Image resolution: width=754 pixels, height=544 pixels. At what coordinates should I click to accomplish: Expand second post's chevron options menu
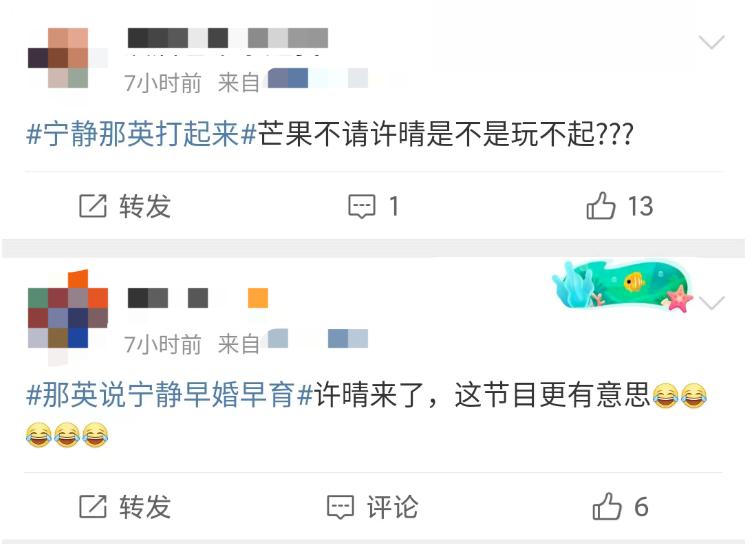(712, 303)
